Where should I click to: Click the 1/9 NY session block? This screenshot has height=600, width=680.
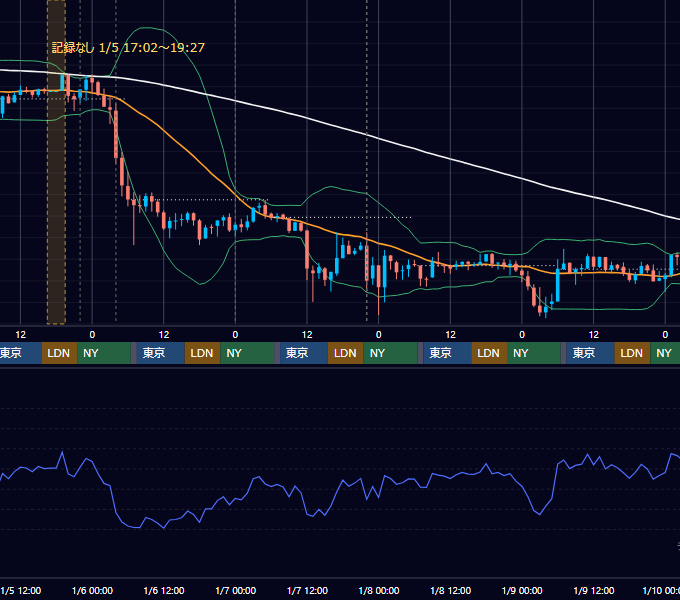(665, 353)
